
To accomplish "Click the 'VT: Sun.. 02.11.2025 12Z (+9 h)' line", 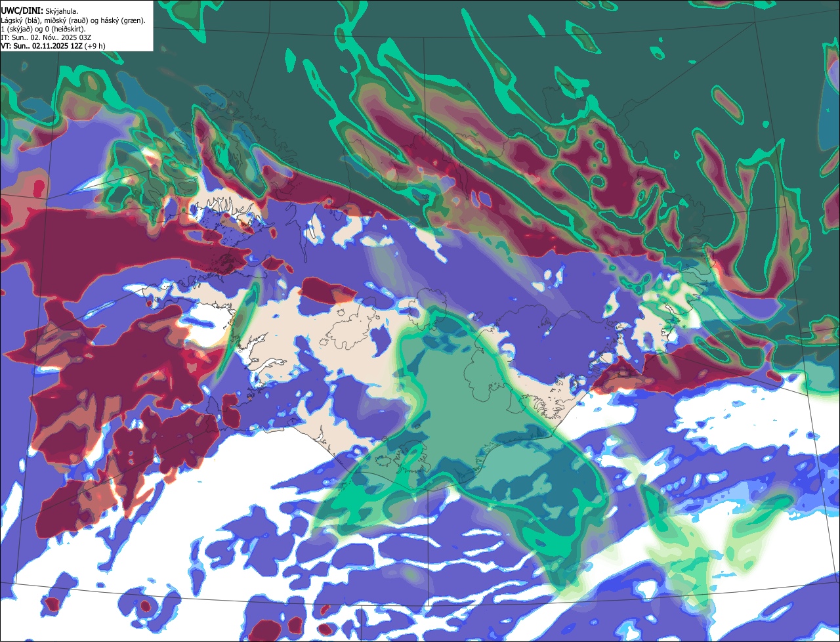I will pyautogui.click(x=52, y=45).
